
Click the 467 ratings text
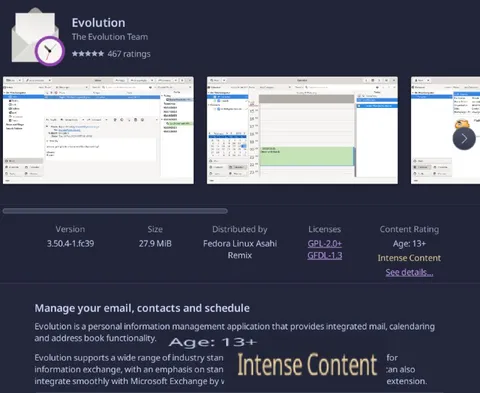click(x=129, y=54)
